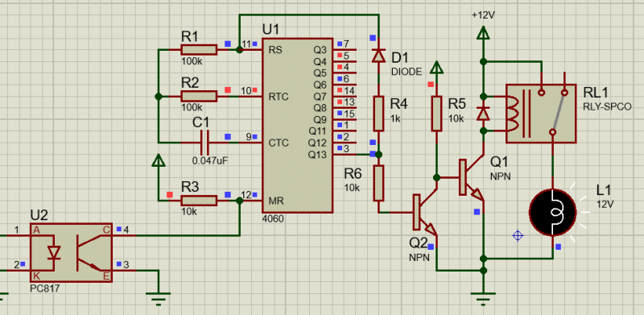Viewport: 644px width, 315px height.
Task: Select the L1 12V lamp symbol
Action: (x=553, y=213)
